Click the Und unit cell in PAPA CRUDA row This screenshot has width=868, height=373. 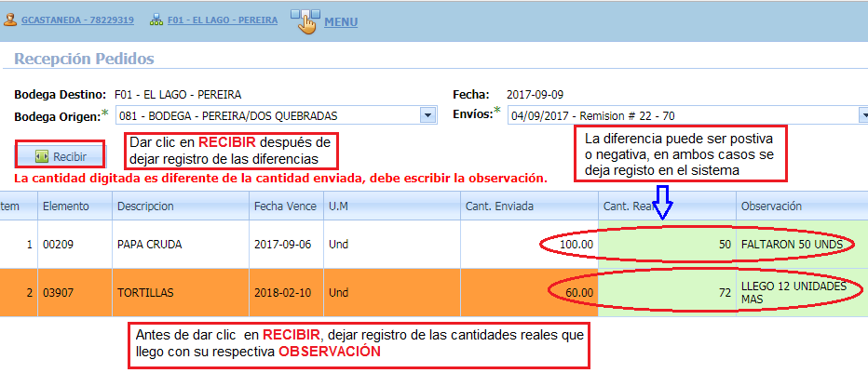391,245
